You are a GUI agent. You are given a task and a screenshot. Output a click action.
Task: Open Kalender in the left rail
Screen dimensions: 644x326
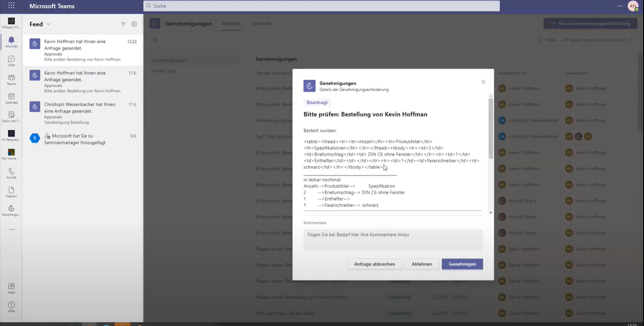[x=11, y=98]
